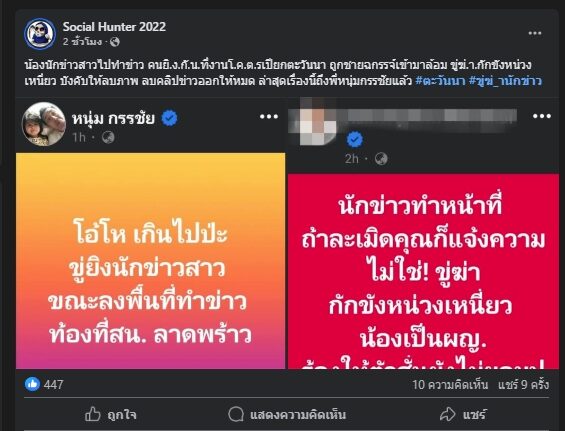The image size is (565, 431).
Task: Click the blue like reaction icon beside 447
Action: pyautogui.click(x=32, y=384)
